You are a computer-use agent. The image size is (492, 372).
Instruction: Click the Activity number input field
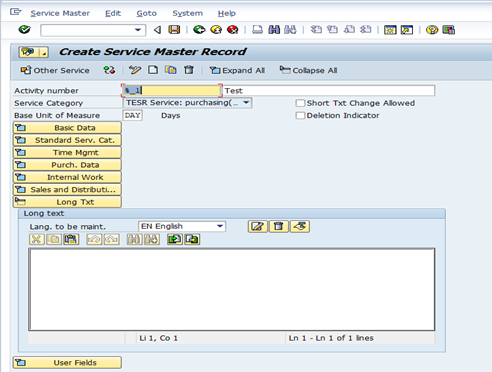tap(171, 90)
